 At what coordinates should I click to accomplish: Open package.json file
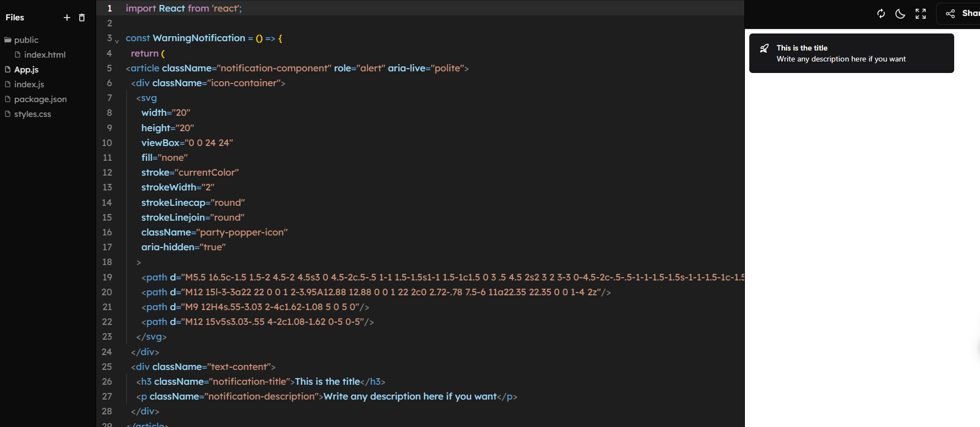(x=36, y=99)
